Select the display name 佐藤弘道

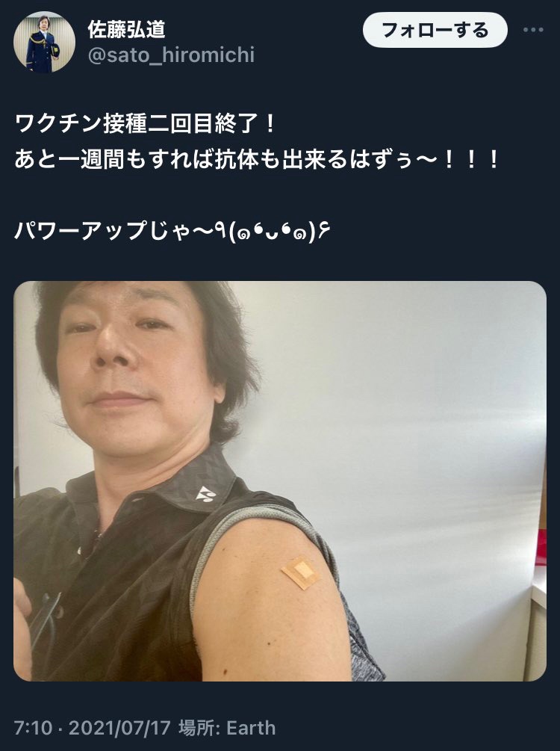[126, 30]
